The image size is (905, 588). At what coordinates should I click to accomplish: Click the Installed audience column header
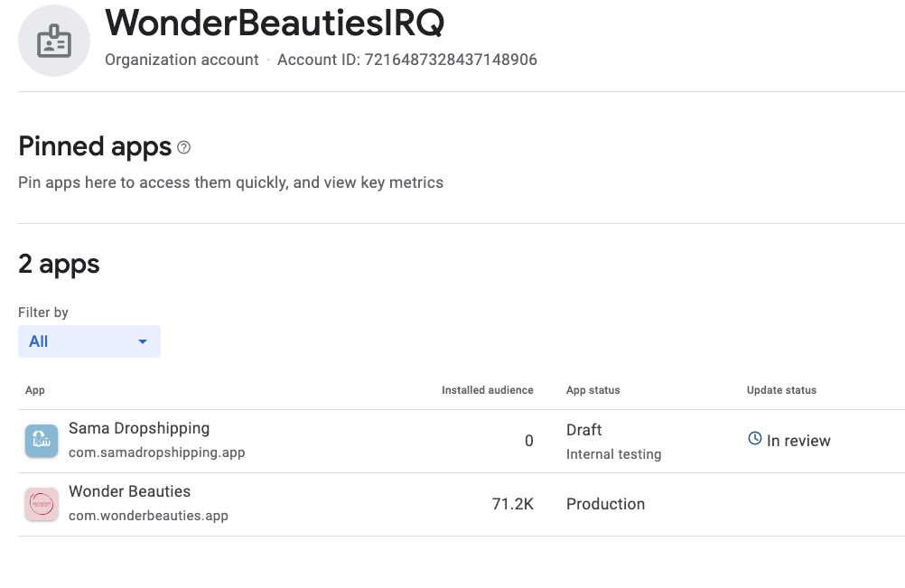coord(487,390)
